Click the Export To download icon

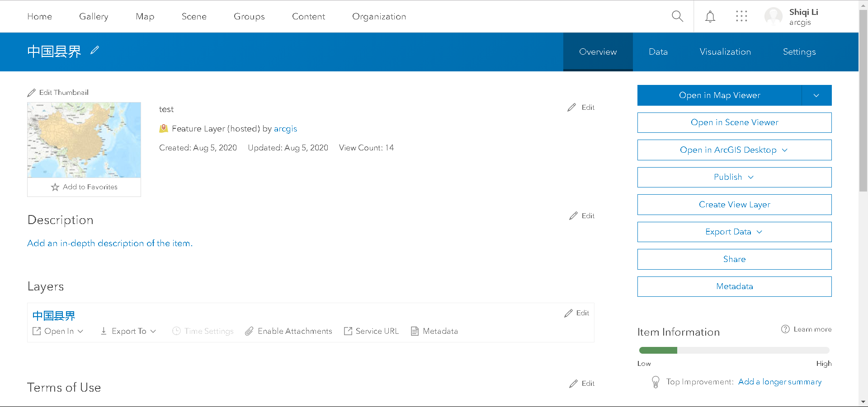(104, 331)
